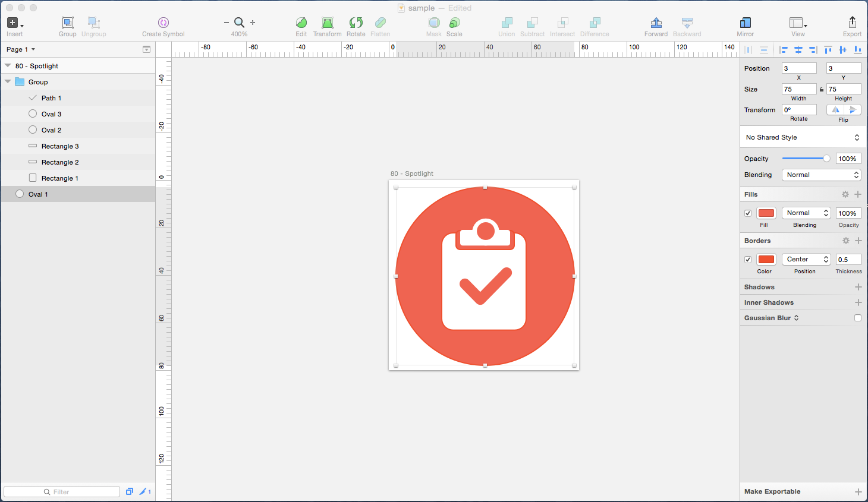Click the Mirror toolbar icon
The image size is (868, 502).
click(x=746, y=23)
